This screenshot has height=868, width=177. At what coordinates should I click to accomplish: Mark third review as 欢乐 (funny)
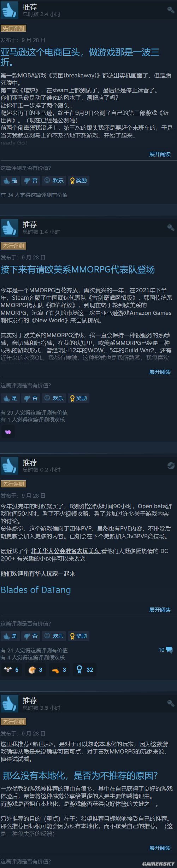point(54,636)
